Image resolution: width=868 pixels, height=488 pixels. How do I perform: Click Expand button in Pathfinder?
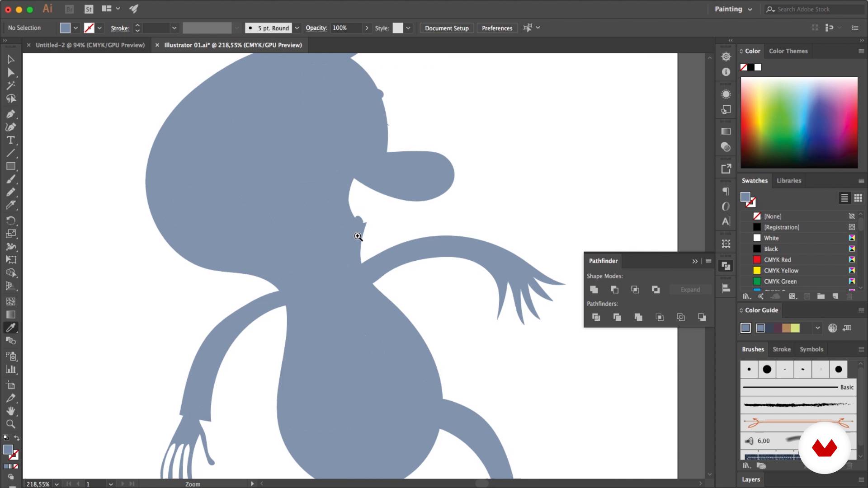tap(690, 290)
